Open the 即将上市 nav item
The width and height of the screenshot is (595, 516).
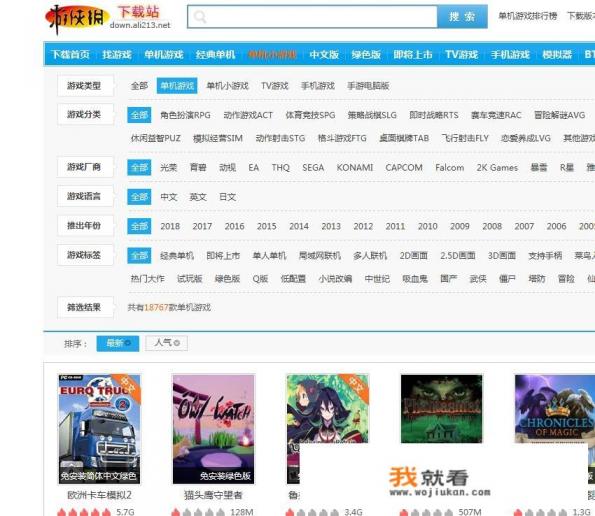(413, 55)
